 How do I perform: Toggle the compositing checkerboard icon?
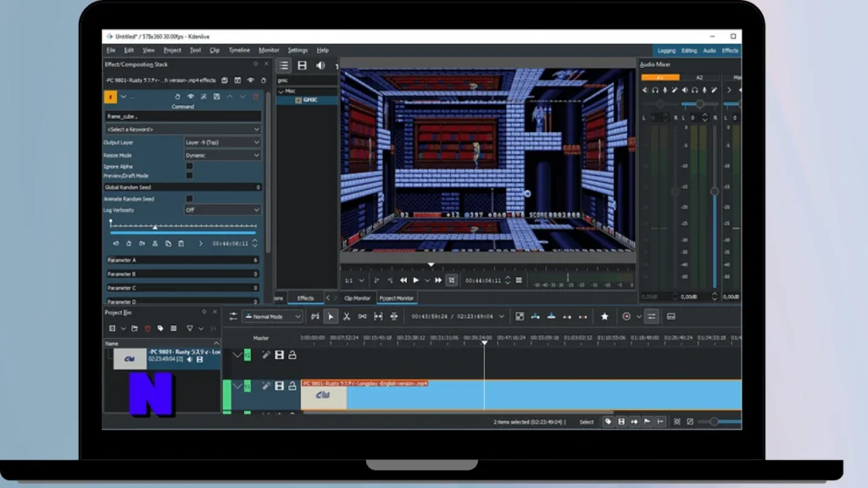click(x=520, y=317)
